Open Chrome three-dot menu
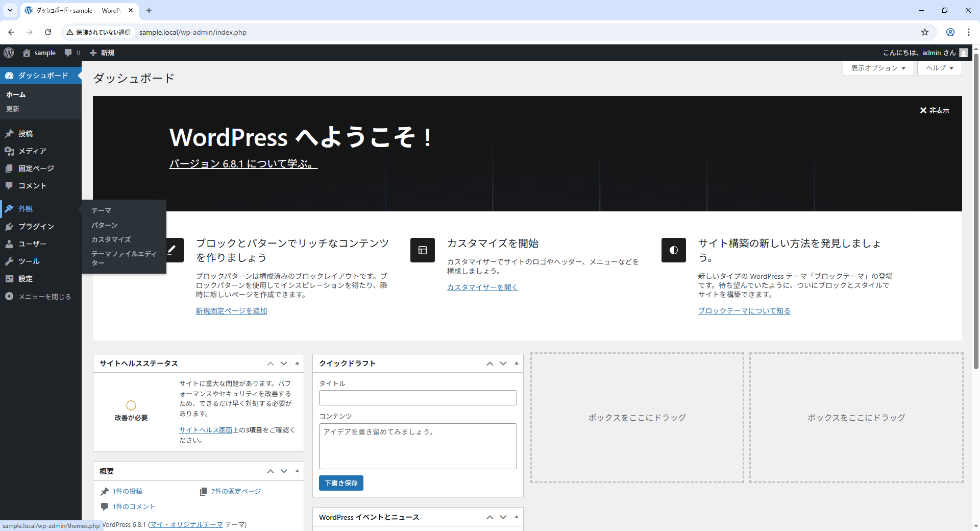The width and height of the screenshot is (980, 531). coord(969,32)
